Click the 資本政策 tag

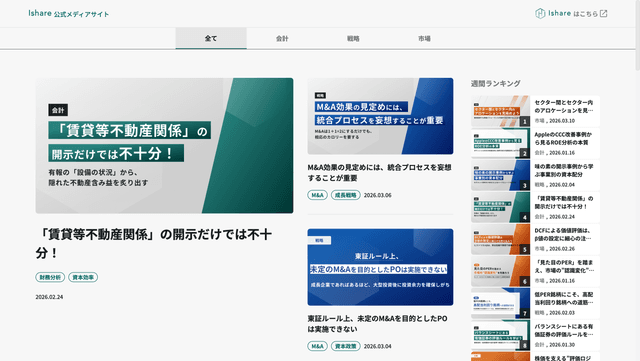(345, 346)
